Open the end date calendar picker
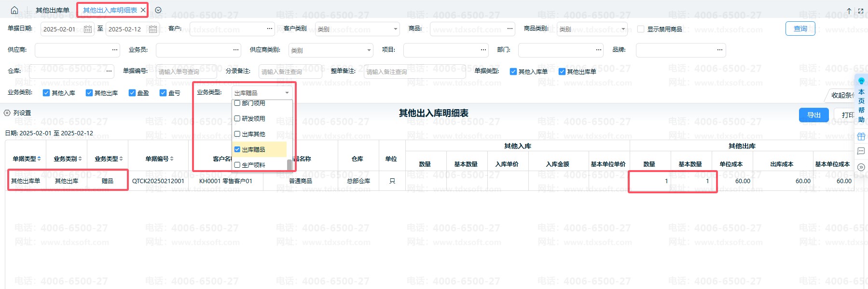 153,29
